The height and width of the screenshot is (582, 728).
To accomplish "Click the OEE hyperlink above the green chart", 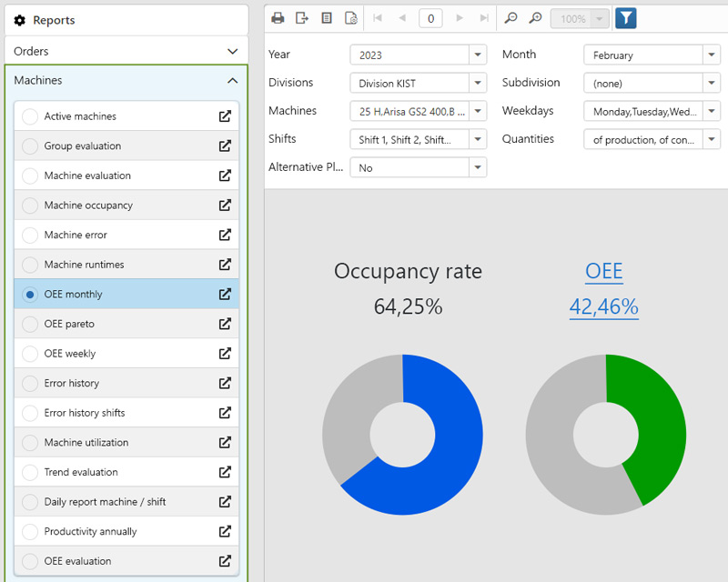I will coord(604,269).
